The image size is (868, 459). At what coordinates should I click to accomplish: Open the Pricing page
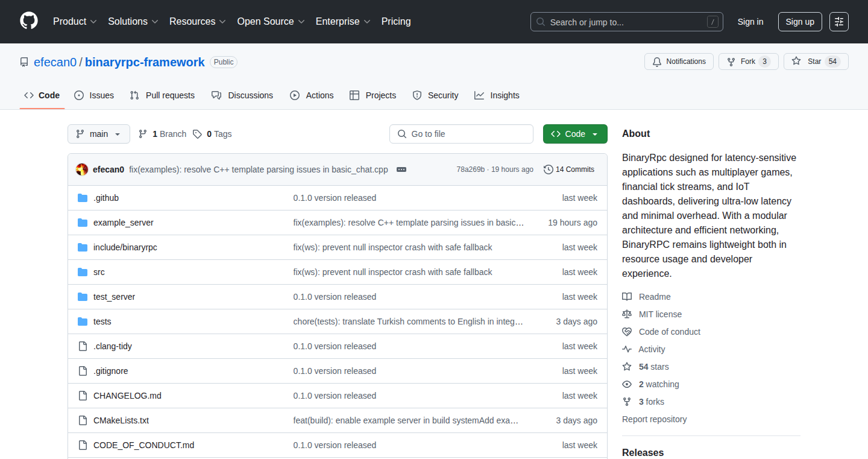[396, 22]
